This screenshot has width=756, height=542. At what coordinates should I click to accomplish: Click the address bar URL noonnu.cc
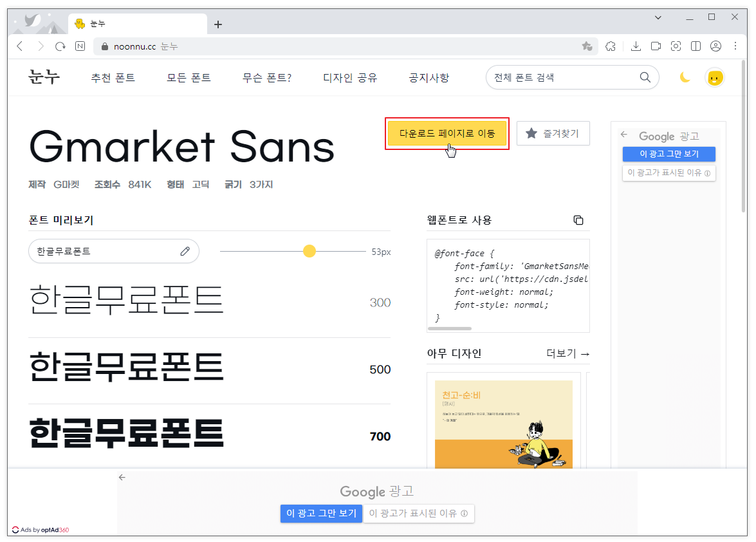tap(134, 47)
